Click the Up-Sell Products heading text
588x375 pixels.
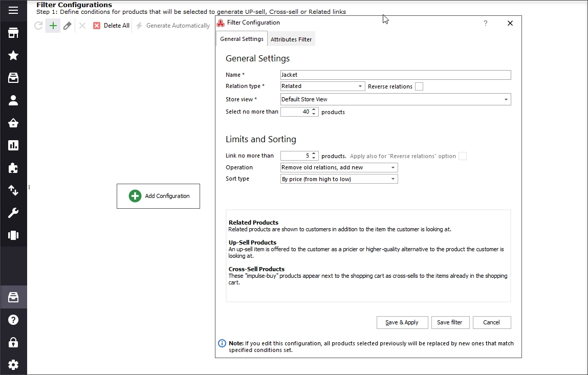click(252, 242)
